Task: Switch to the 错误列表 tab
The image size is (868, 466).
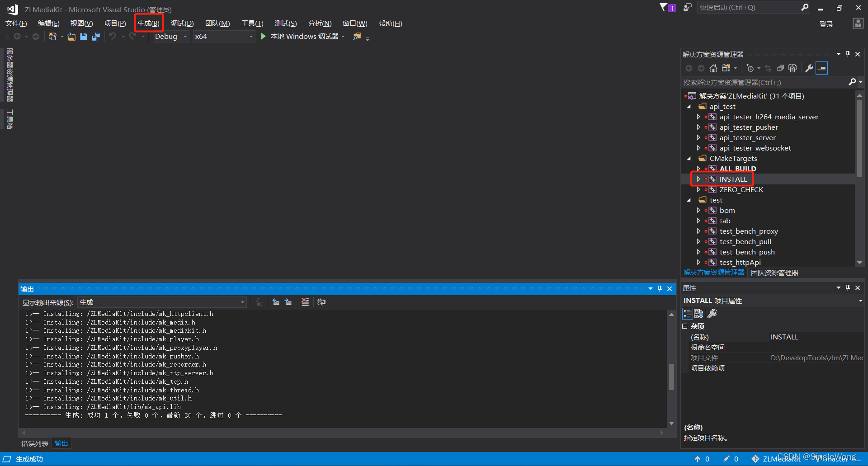Action: [x=35, y=443]
